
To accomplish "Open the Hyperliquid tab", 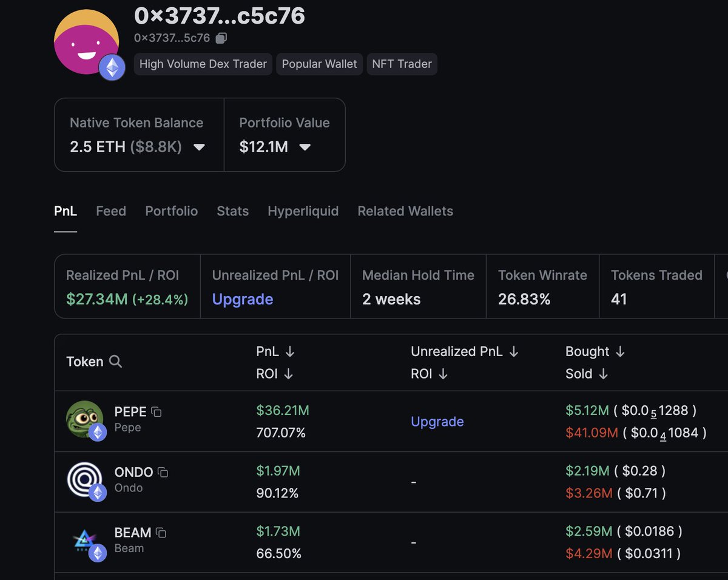I will pyautogui.click(x=303, y=211).
